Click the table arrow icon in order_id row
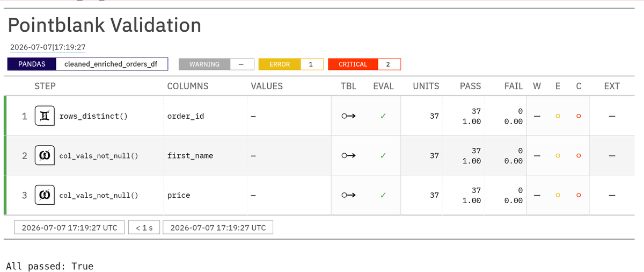Image resolution: width=644 pixels, height=272 pixels. tap(349, 116)
